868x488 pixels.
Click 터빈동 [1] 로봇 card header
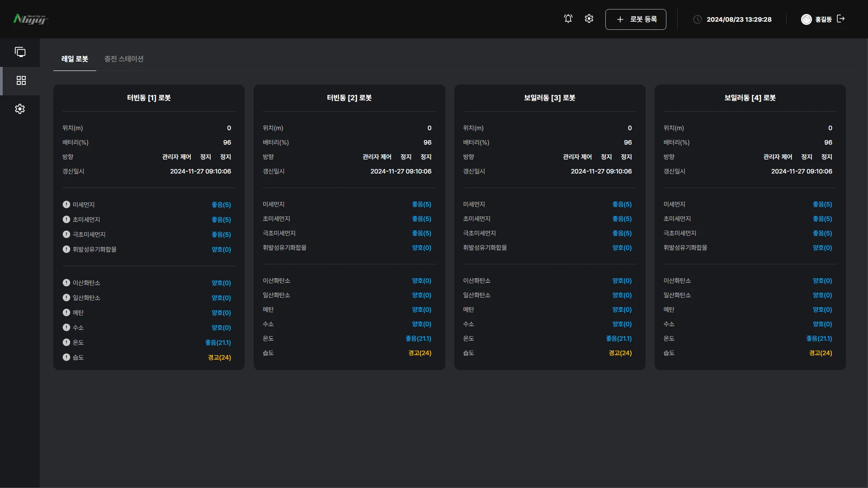149,98
